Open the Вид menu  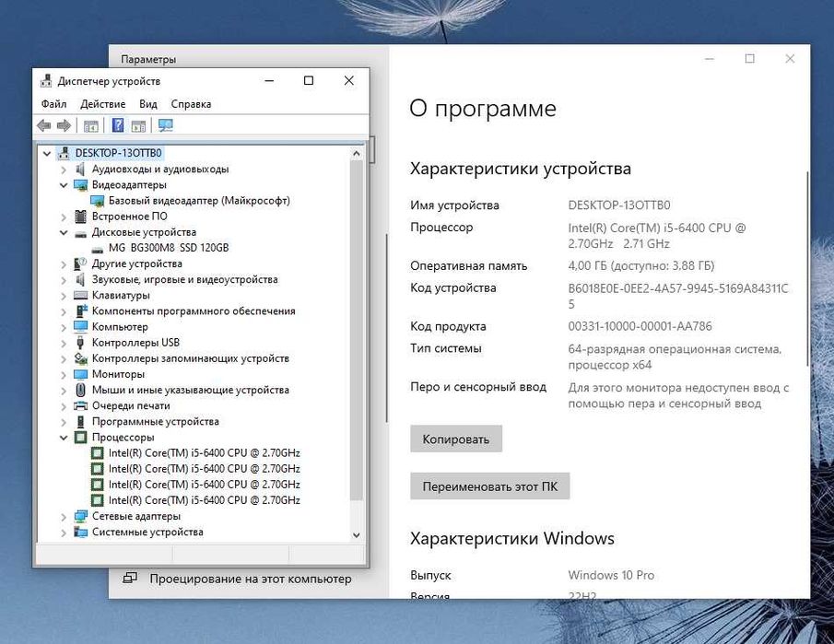point(148,104)
